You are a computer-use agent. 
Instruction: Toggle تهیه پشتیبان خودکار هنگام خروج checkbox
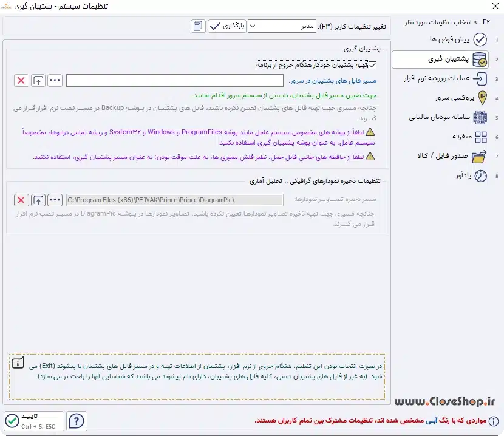pyautogui.click(x=373, y=65)
